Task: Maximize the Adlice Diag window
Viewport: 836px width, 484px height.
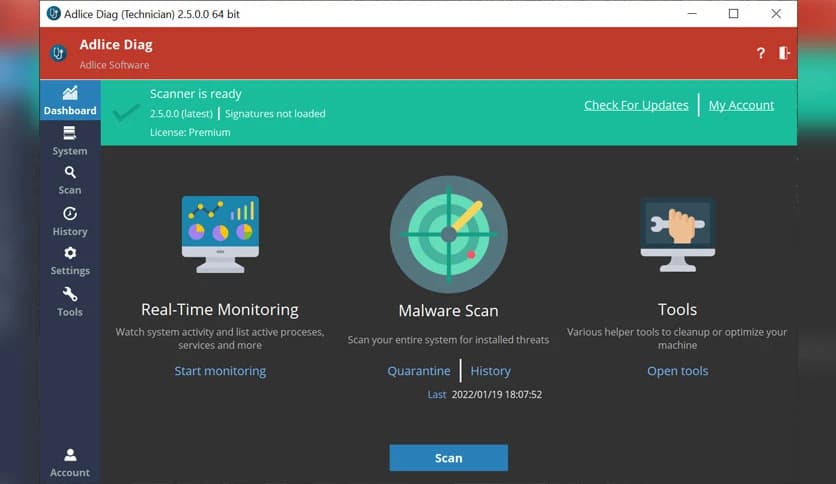Action: pyautogui.click(x=734, y=13)
